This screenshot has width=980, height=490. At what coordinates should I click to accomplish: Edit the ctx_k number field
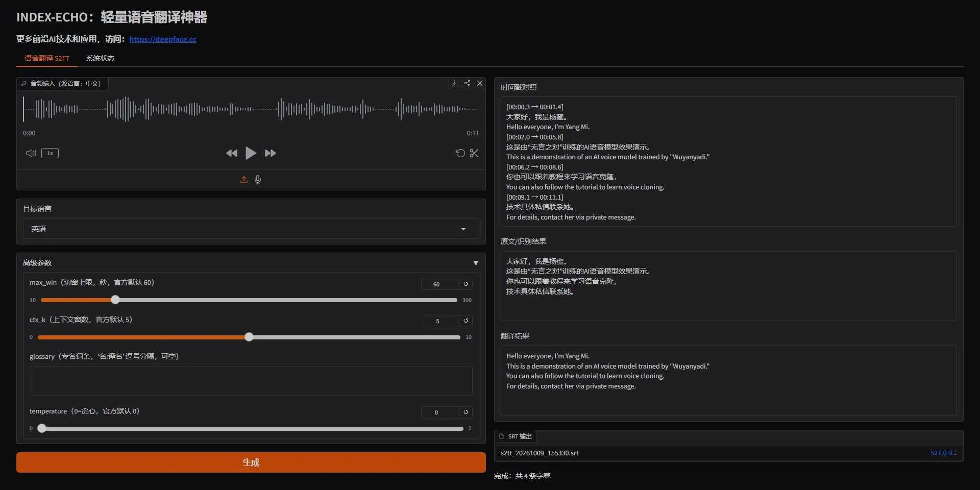(x=440, y=321)
